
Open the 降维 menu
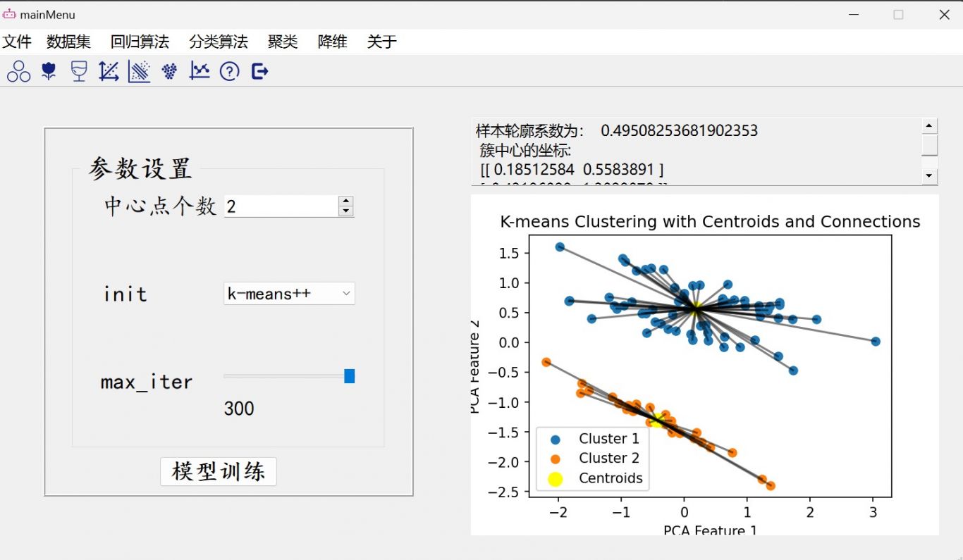tap(332, 42)
